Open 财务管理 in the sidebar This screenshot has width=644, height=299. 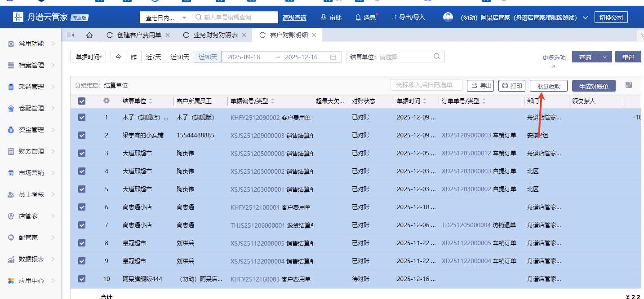click(x=31, y=151)
